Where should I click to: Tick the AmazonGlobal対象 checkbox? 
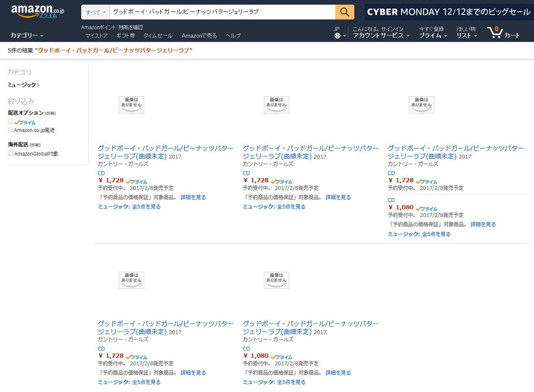[10, 154]
